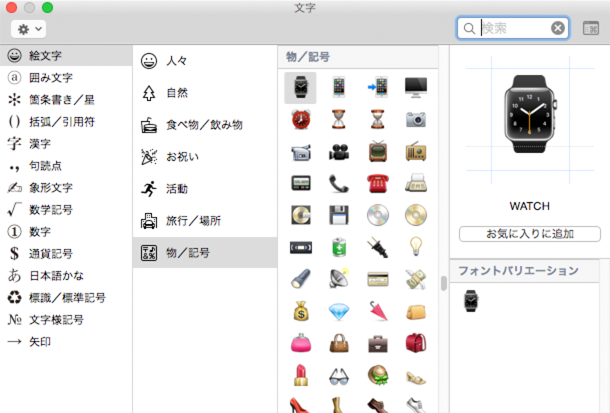Click the hat with green ribbon emoji

(378, 375)
